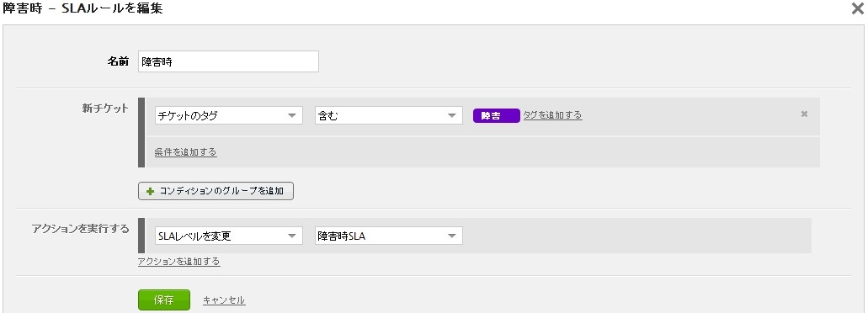The width and height of the screenshot is (868, 313).
Task: Click the 障害時 – SLAルールを編集 title
Action: (x=83, y=8)
